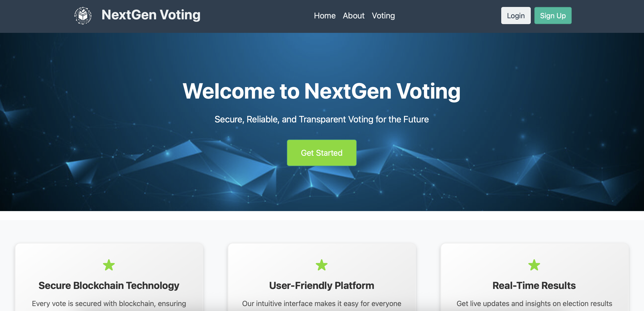Screen dimensions: 644x311
Task: Open the Voting section from the navbar
Action: pos(383,16)
